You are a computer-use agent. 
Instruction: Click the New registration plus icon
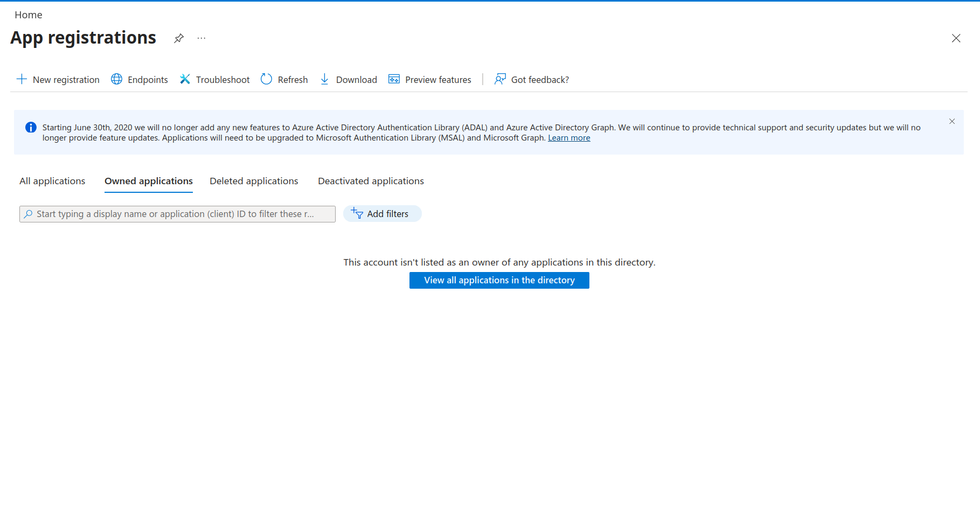22,79
